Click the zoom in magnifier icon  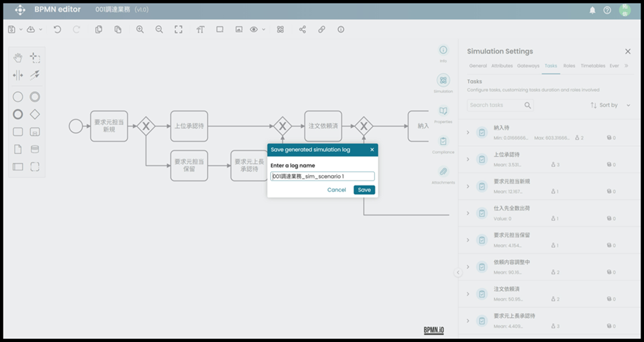coord(140,30)
